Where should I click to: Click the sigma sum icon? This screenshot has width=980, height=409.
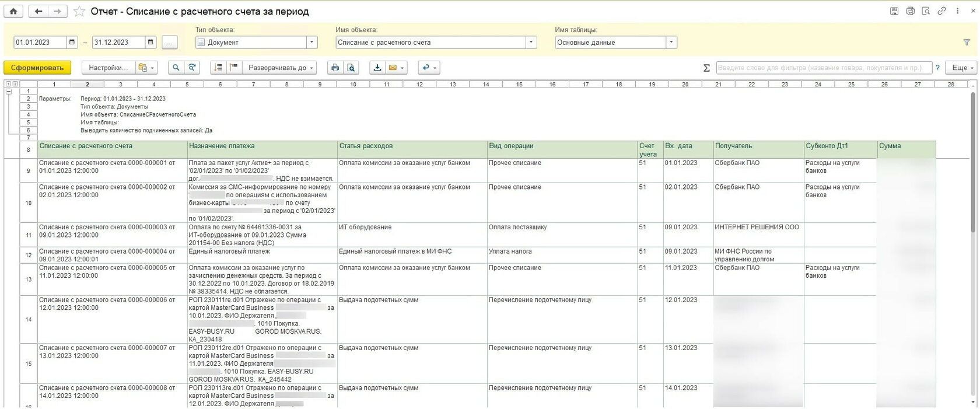pos(706,68)
